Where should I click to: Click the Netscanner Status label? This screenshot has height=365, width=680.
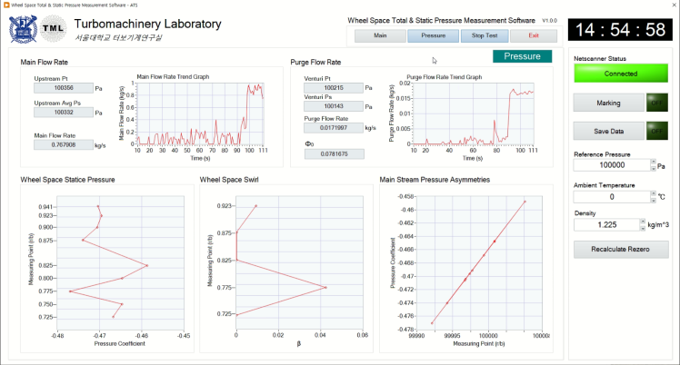[600, 59]
